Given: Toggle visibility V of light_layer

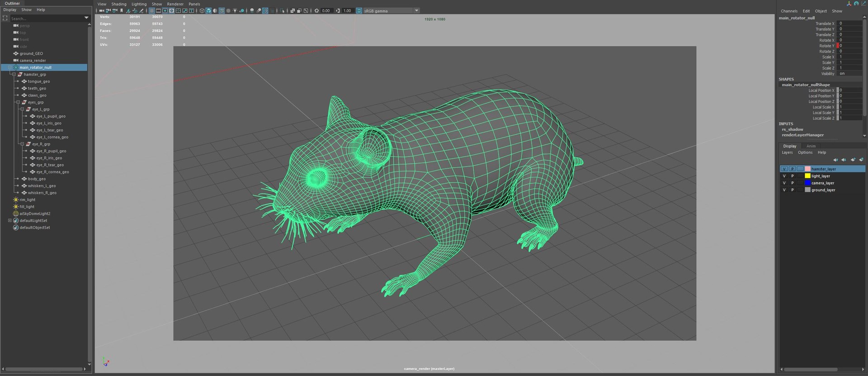Looking at the screenshot, I should [784, 176].
